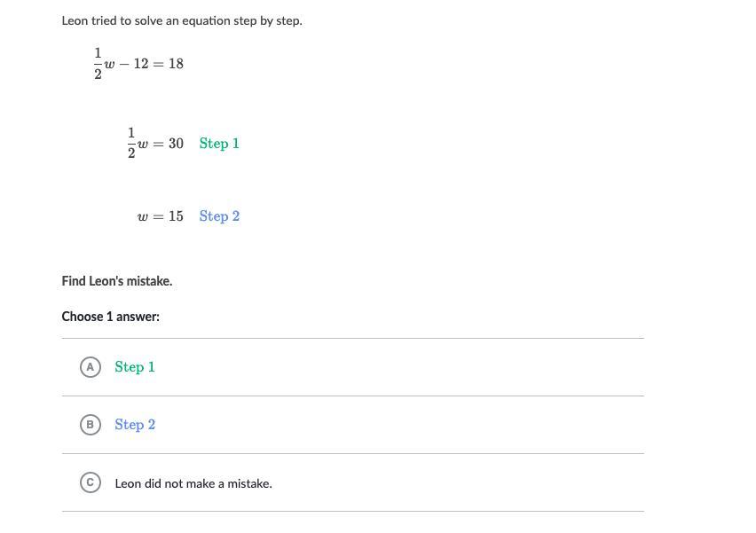This screenshot has height=533, width=756.
Task: Choose the blue Step 2 answer label
Action: [x=135, y=425]
